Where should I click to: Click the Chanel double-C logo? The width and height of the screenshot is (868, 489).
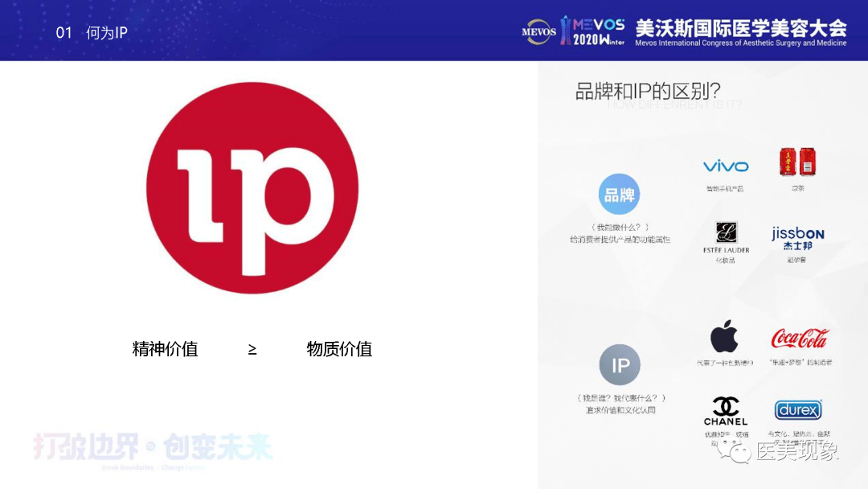[726, 411]
